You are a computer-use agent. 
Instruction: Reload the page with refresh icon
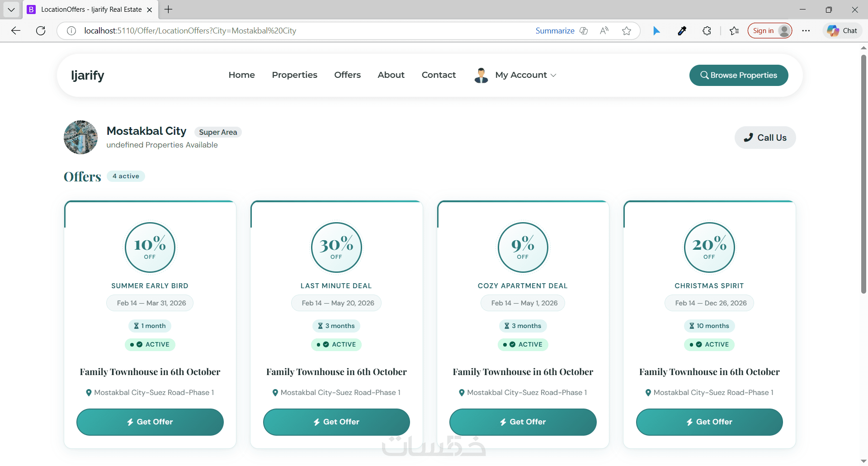[x=41, y=31]
